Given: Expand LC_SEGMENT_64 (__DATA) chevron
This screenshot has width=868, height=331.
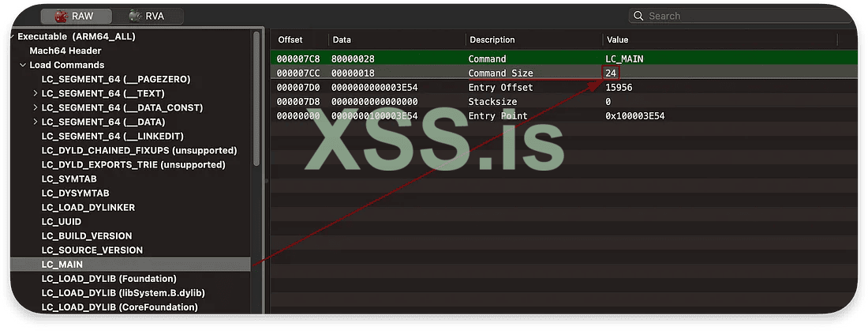Looking at the screenshot, I should 36,122.
